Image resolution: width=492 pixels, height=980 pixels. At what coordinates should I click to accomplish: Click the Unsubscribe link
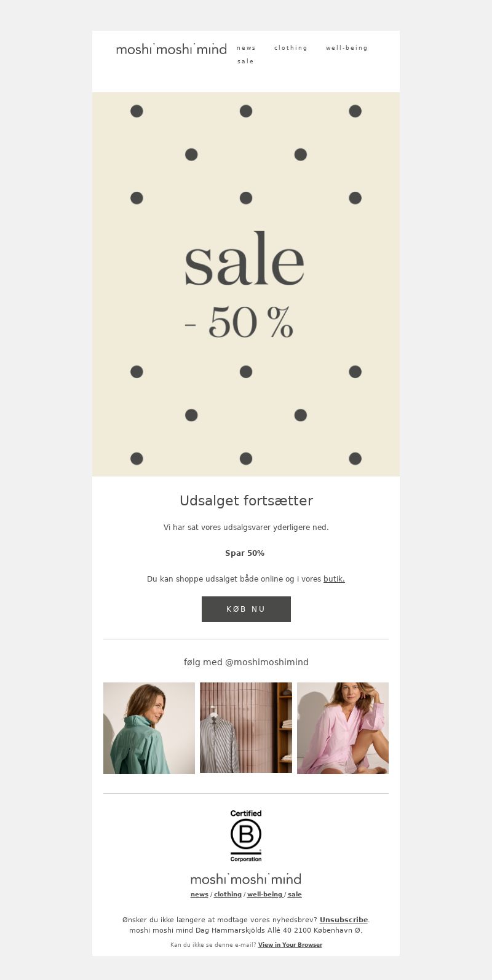344,920
